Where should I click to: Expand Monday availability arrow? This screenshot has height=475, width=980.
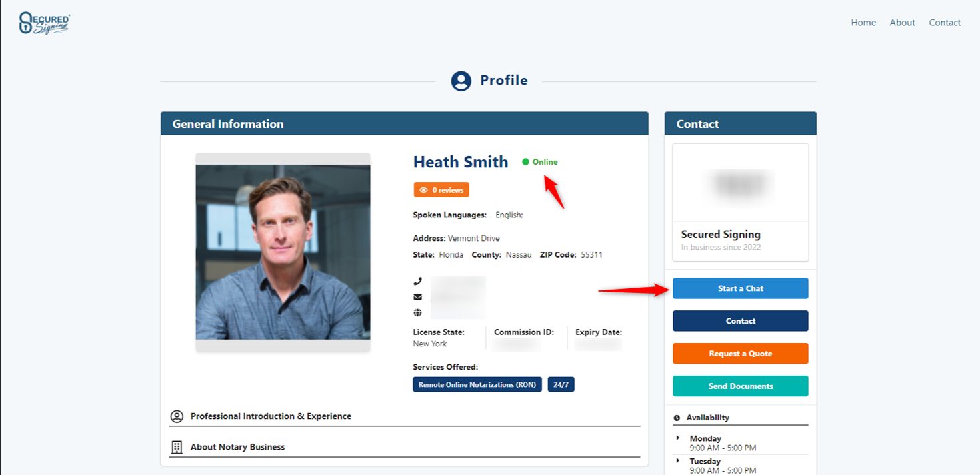click(x=678, y=438)
